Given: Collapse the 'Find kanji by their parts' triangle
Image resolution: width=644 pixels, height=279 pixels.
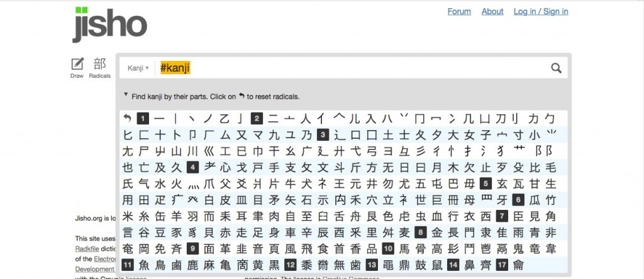Looking at the screenshot, I should click(126, 96).
